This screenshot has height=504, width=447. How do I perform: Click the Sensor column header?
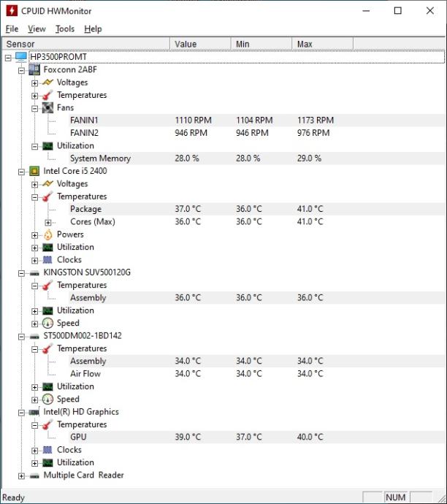tap(86, 44)
